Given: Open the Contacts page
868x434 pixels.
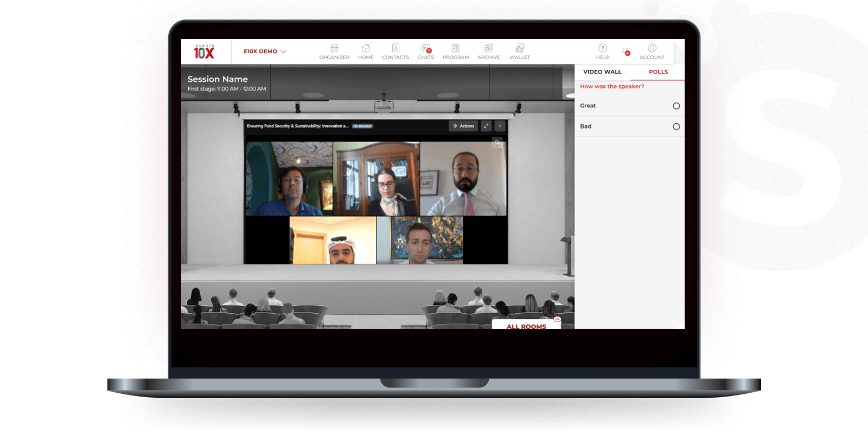Looking at the screenshot, I should click(395, 52).
